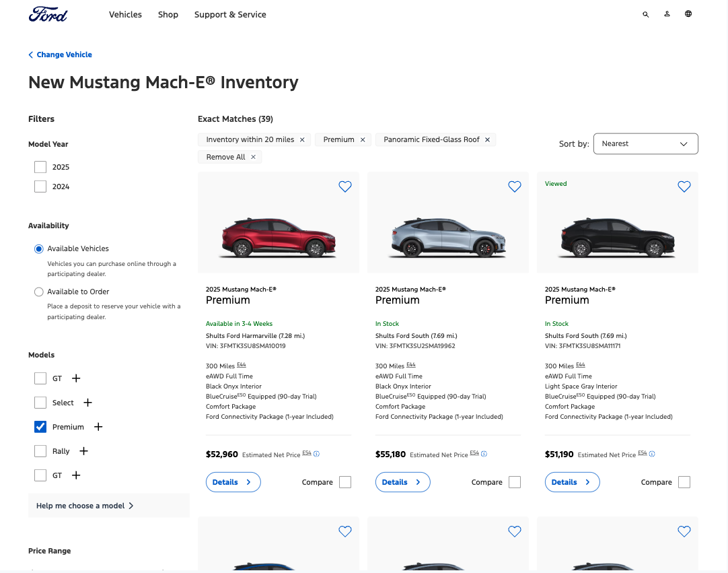Check the GT checkbox below Rally
Viewport: 728px width, 573px height.
(40, 475)
